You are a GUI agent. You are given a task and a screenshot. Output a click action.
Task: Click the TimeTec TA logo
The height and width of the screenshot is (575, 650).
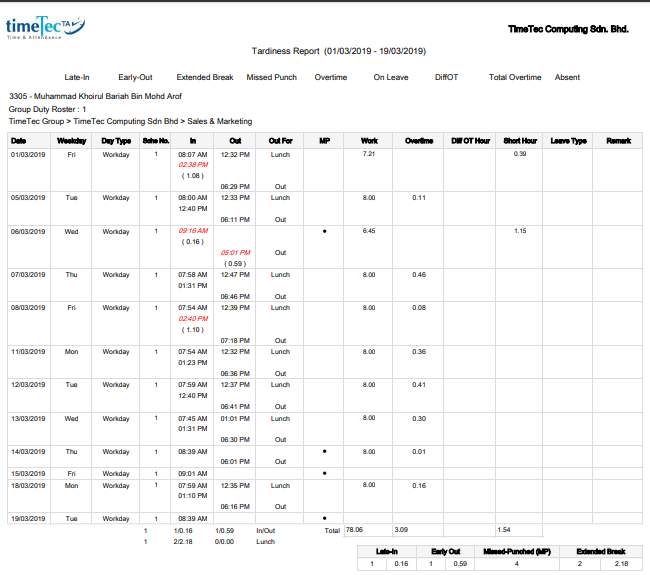(x=45, y=27)
